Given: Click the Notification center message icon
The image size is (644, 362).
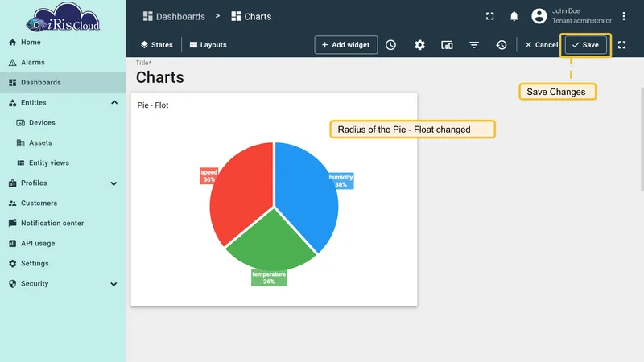Looking at the screenshot, I should (x=12, y=223).
